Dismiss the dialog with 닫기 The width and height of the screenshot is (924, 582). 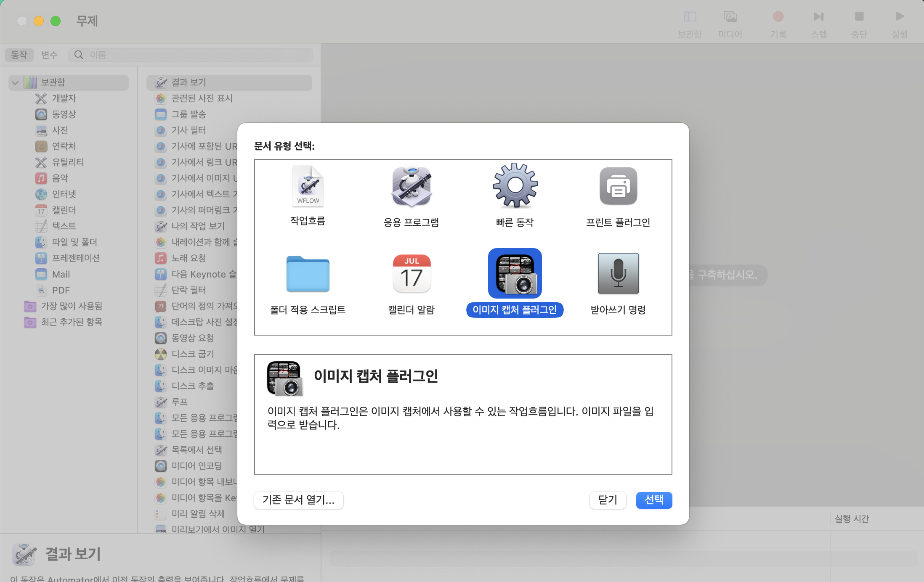pyautogui.click(x=608, y=500)
